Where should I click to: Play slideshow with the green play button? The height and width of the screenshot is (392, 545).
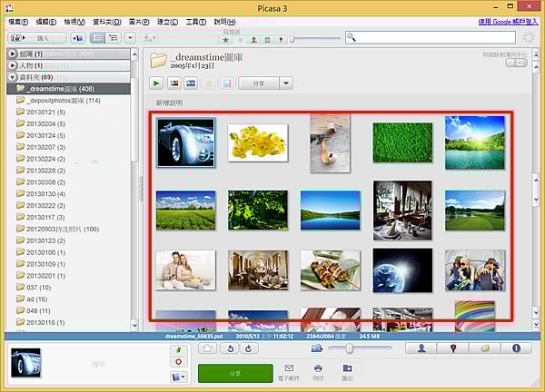pos(156,83)
